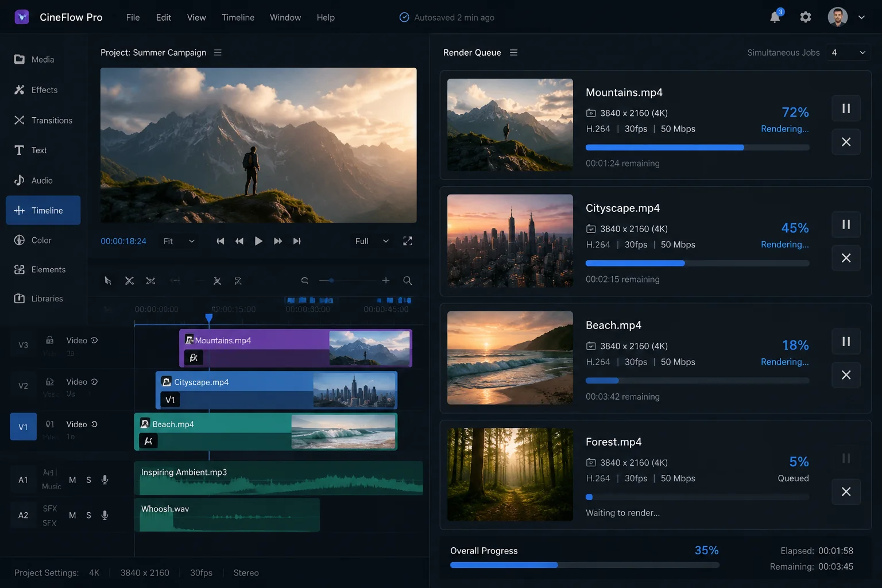Zoom in the timeline with plus icon

(386, 280)
